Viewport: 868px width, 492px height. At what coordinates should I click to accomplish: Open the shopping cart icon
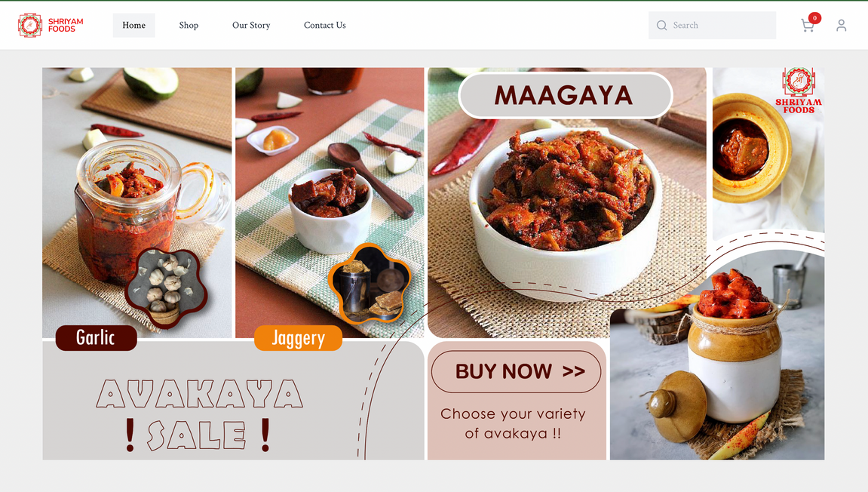(x=807, y=26)
